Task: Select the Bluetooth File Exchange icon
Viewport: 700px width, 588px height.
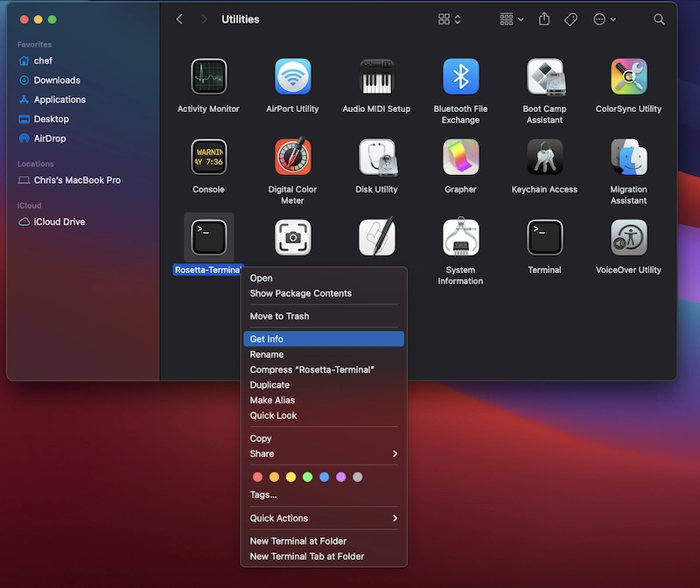Action: (460, 76)
